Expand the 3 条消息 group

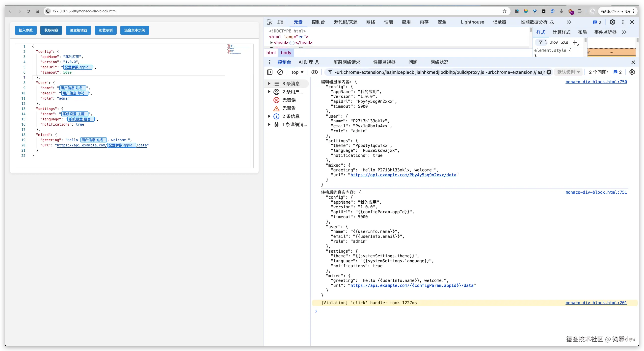click(x=269, y=83)
